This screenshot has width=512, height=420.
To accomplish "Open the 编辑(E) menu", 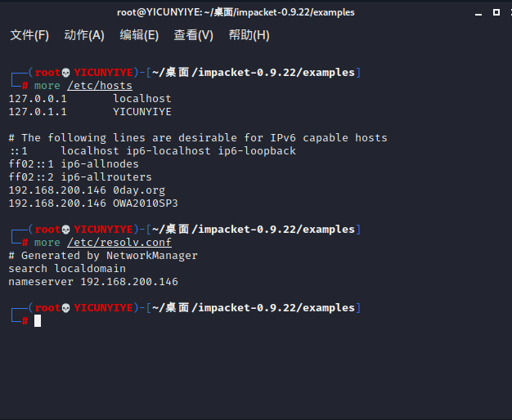I will pos(139,35).
